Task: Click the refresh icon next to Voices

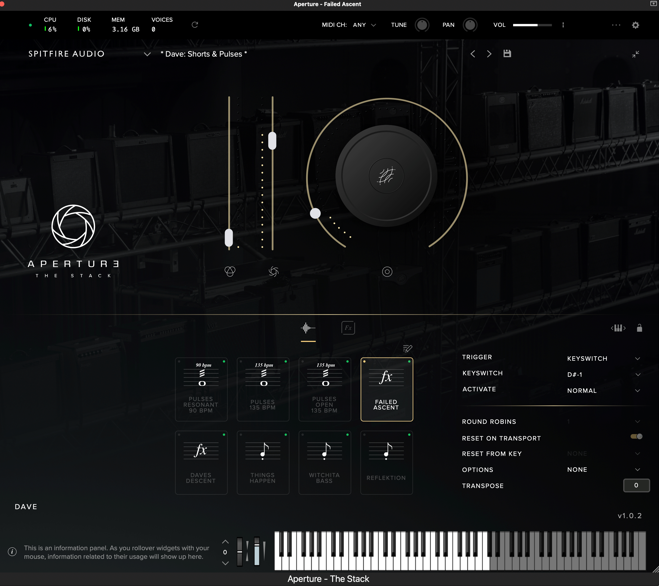Action: pos(195,25)
